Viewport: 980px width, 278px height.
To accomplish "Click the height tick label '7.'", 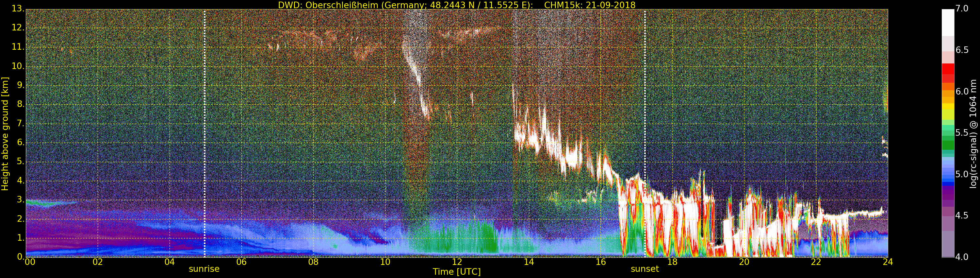I will pos(21,123).
